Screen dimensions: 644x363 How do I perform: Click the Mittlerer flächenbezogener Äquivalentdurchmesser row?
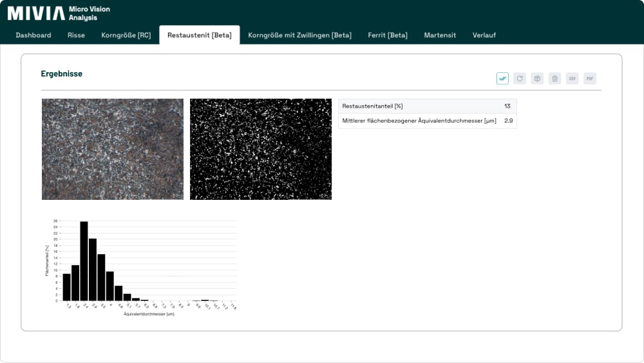(x=427, y=121)
